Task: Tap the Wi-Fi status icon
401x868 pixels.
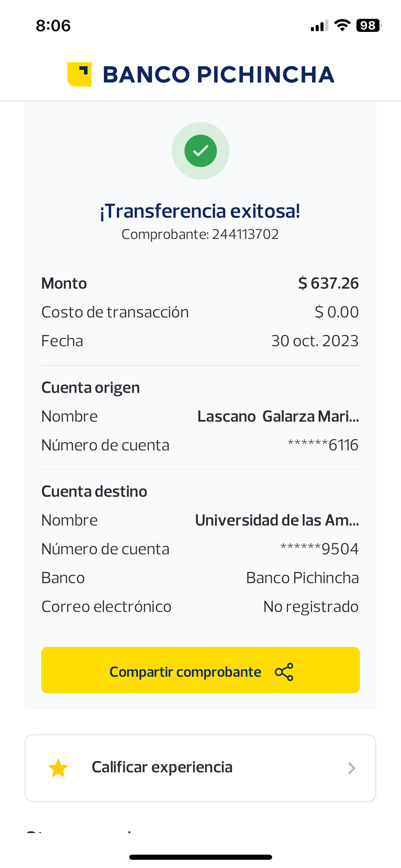Action: tap(342, 25)
